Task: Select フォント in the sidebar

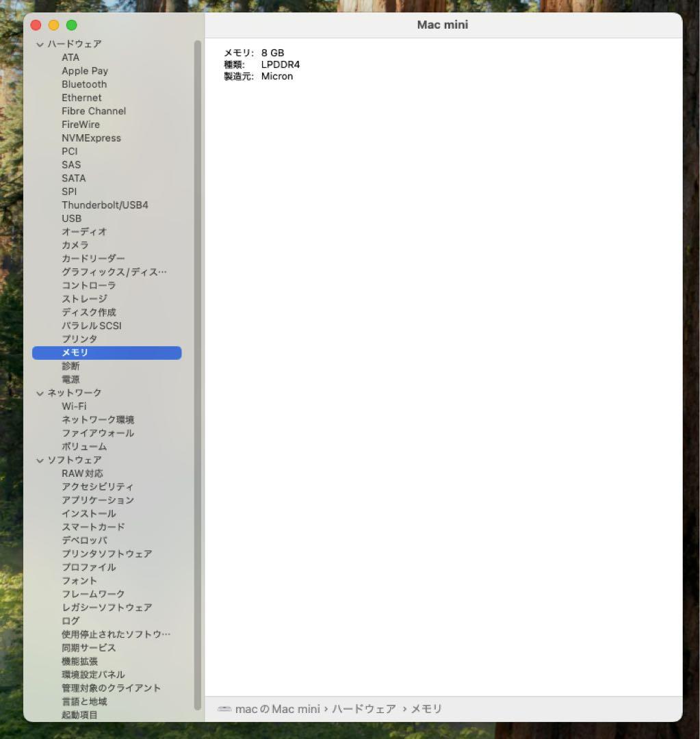Action: pyautogui.click(x=79, y=581)
